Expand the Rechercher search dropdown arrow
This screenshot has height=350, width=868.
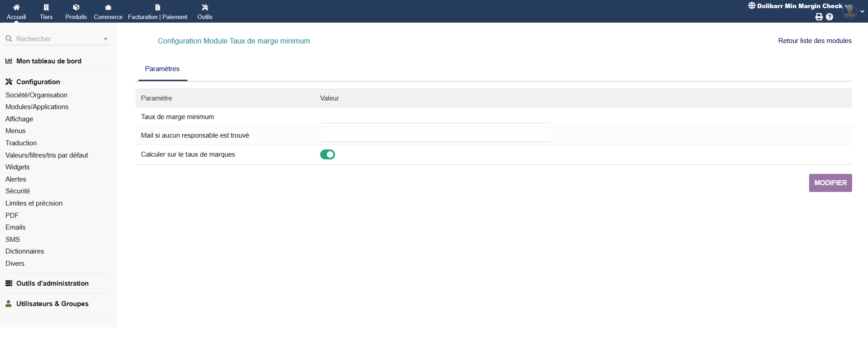point(106,39)
